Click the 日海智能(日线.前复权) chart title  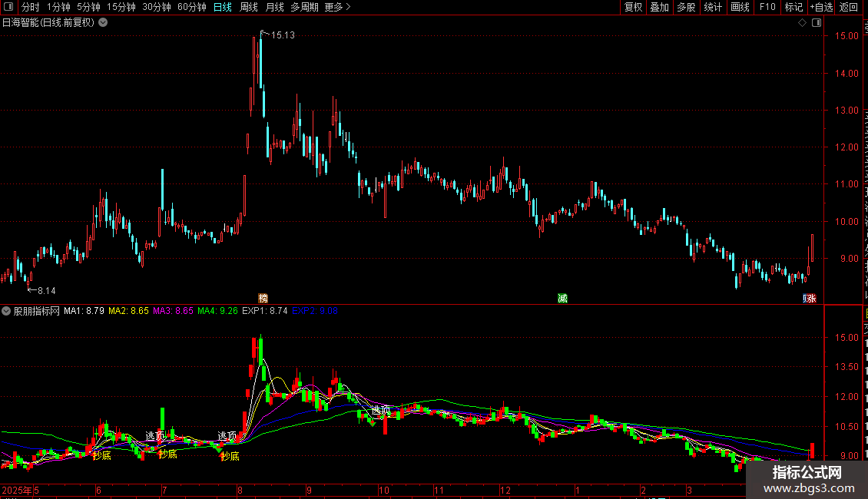tap(48, 23)
